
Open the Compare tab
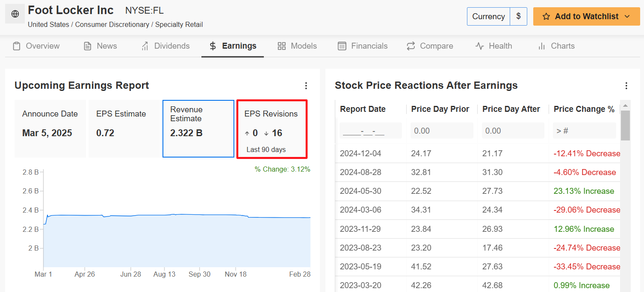coord(430,46)
